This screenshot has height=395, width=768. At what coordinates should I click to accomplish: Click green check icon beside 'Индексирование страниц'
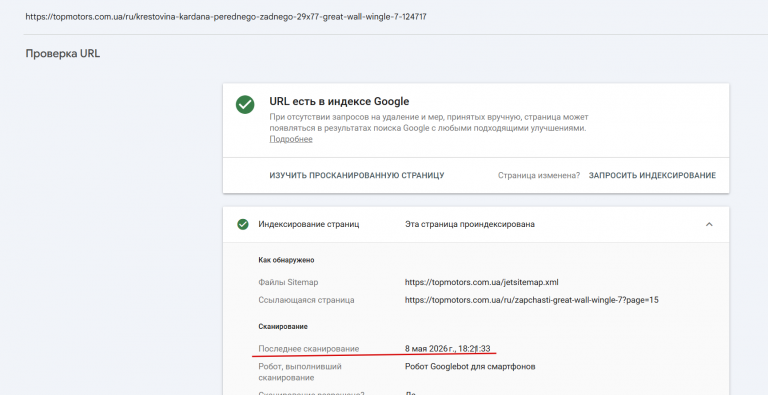243,224
